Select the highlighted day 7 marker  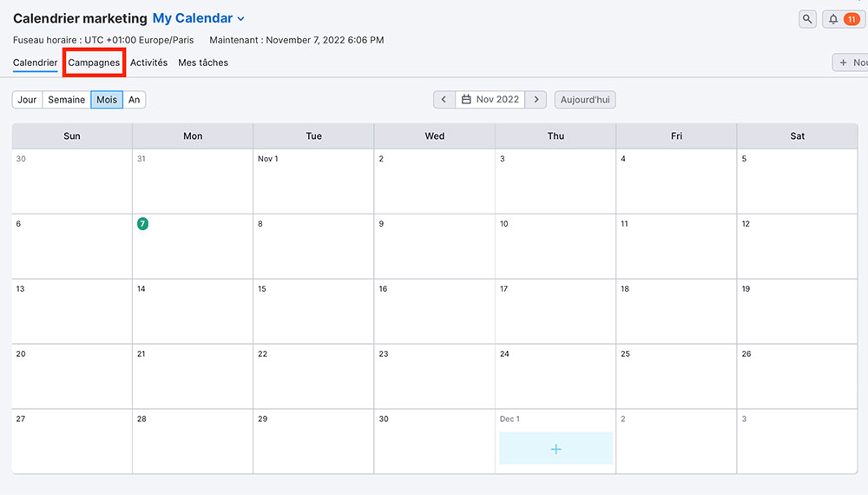coord(143,224)
